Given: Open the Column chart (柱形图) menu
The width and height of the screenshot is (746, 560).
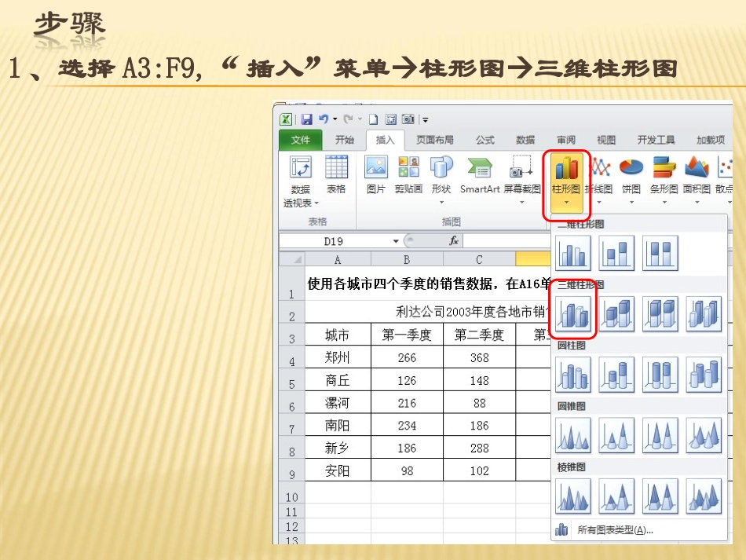Looking at the screenshot, I should coord(565,182).
